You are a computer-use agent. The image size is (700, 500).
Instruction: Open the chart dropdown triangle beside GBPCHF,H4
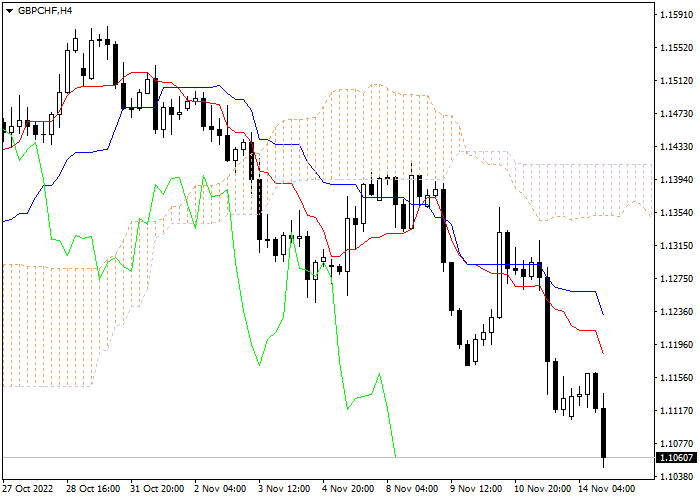[x=9, y=11]
